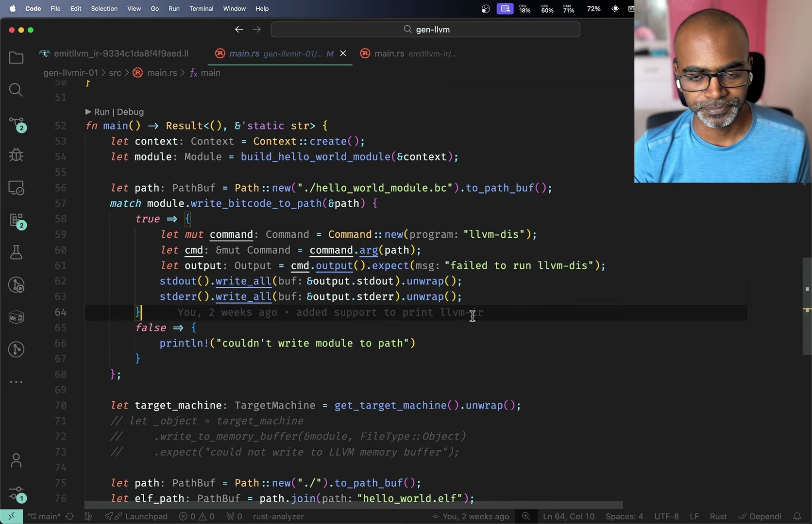This screenshot has height=524, width=812.
Task: Open Source Control view with 2 badge
Action: tap(16, 124)
